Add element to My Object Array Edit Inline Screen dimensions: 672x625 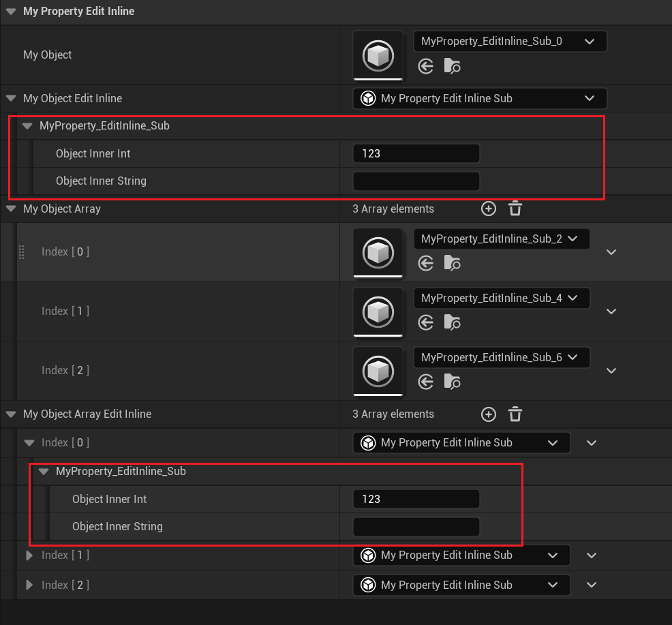(x=489, y=414)
